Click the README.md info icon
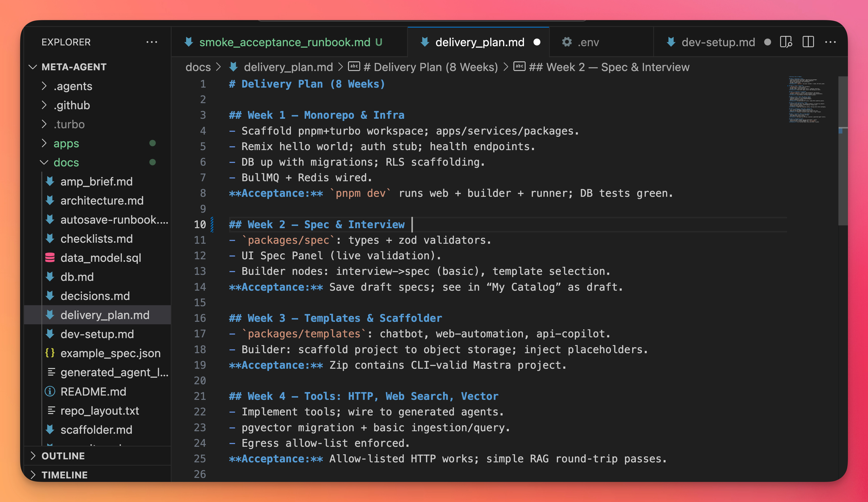The image size is (868, 502). 50,391
